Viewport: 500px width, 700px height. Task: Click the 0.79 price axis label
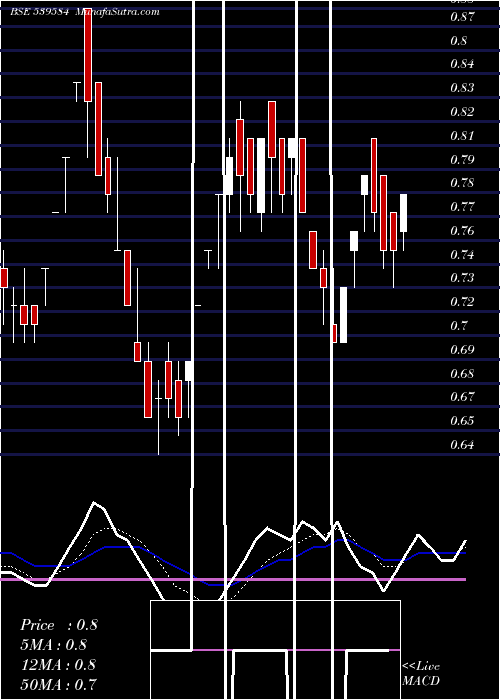[462, 159]
